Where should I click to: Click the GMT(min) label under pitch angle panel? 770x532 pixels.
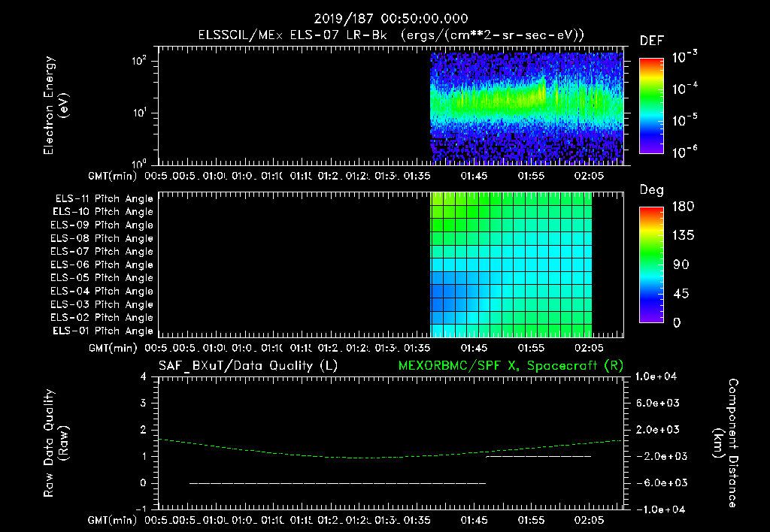(112, 349)
